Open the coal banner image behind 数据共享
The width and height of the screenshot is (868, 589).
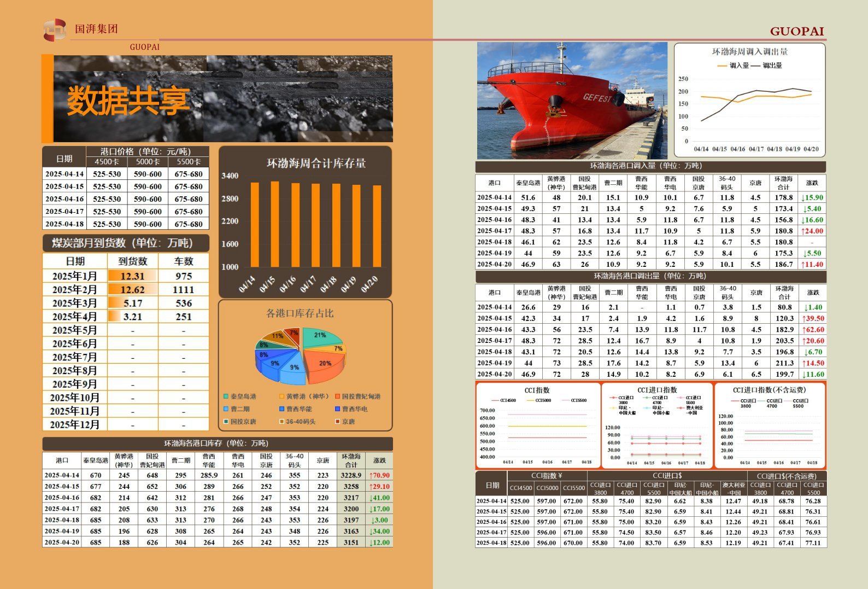pyautogui.click(x=223, y=98)
